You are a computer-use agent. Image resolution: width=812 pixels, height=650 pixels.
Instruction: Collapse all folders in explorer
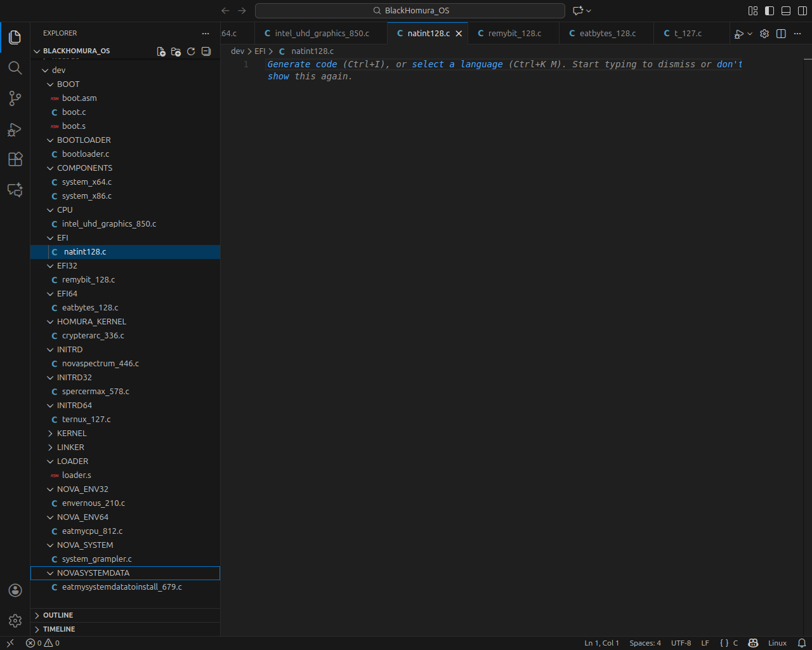[206, 51]
